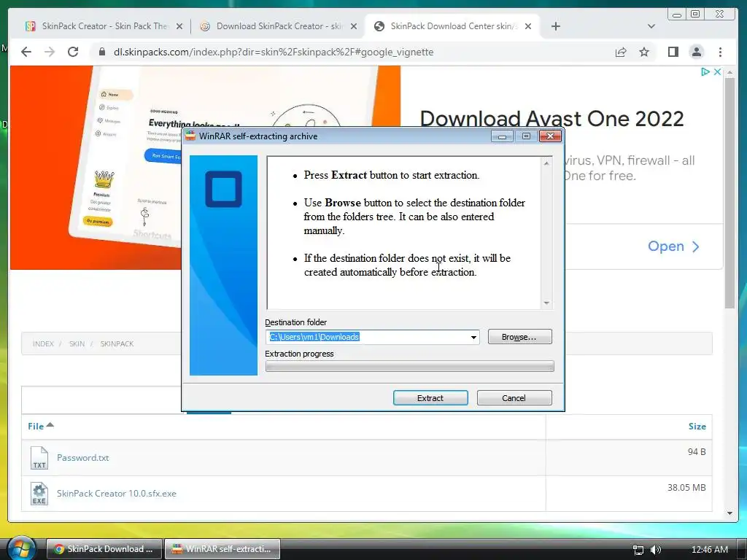Click the WinRAR self-extracting taskbar button
This screenshot has width=747, height=560.
[x=222, y=549]
